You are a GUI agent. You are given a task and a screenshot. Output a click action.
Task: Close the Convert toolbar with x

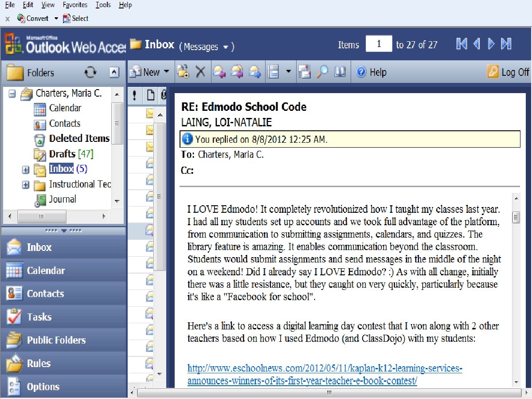tap(8, 19)
